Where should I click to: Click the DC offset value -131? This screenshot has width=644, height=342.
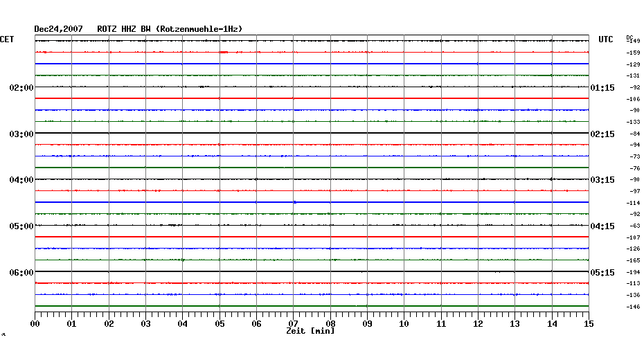(634, 76)
